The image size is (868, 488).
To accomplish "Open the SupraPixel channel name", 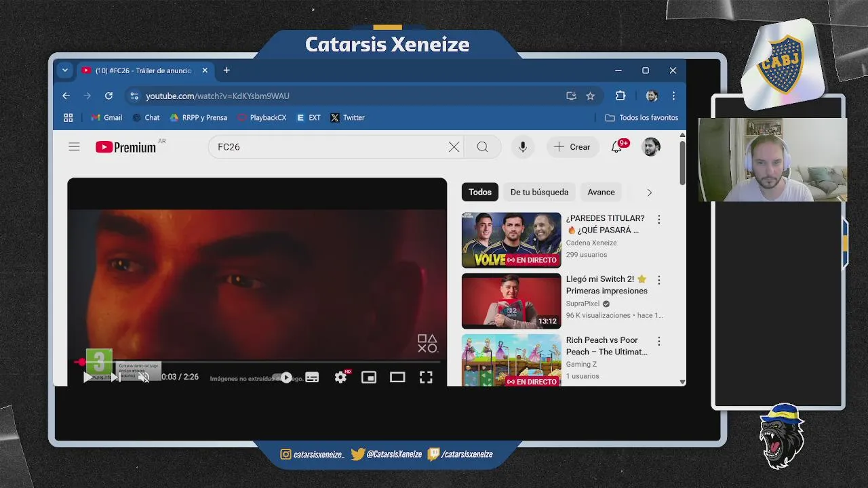I will pos(583,304).
